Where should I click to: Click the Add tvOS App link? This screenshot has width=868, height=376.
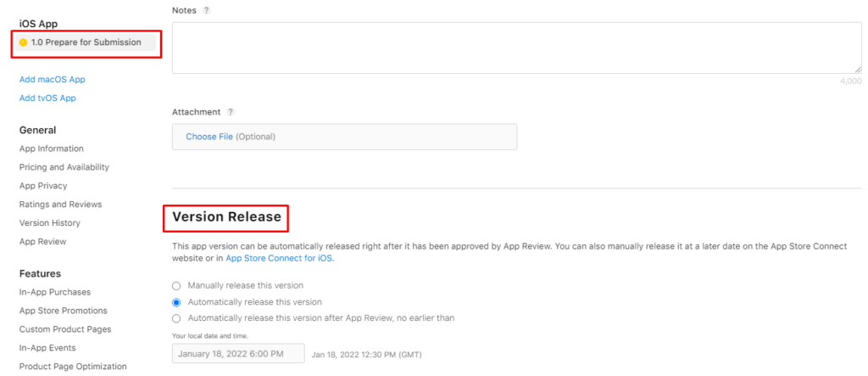click(47, 98)
